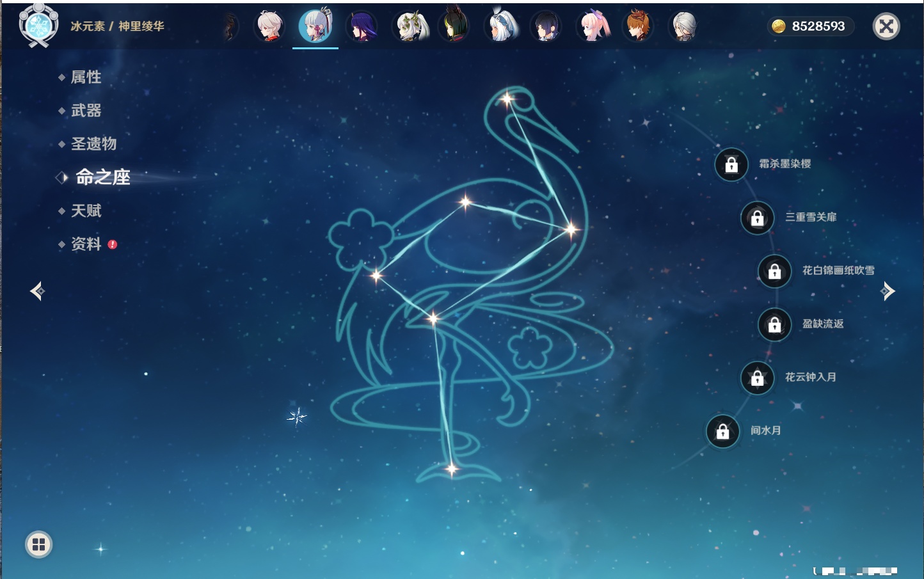Pick the pink-haired Kokomi character avatar

[x=593, y=27]
